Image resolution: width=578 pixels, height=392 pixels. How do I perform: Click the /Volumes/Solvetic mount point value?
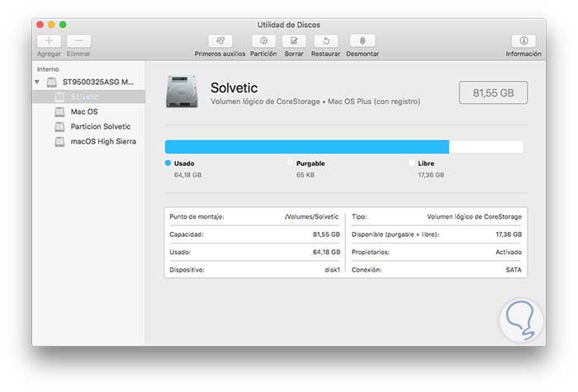pos(311,216)
